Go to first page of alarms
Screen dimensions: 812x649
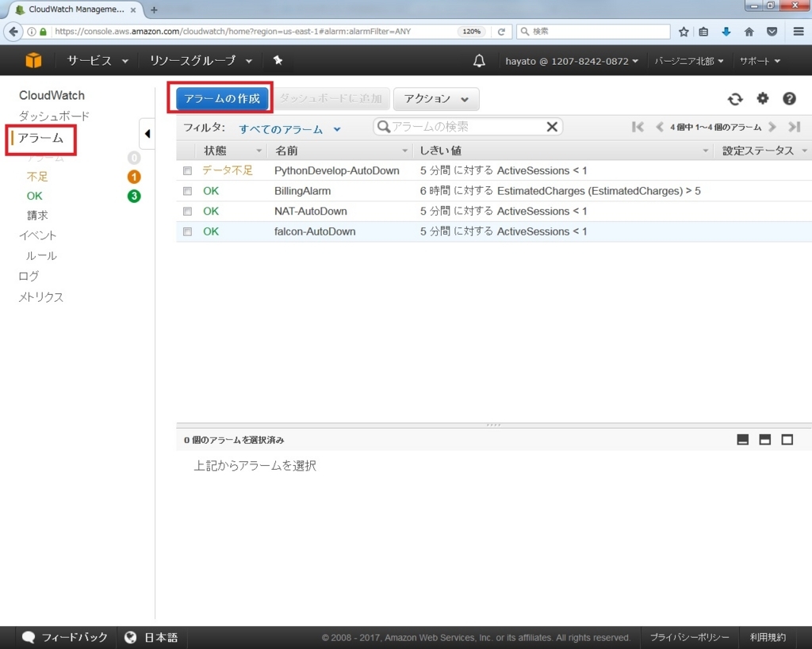(638, 127)
